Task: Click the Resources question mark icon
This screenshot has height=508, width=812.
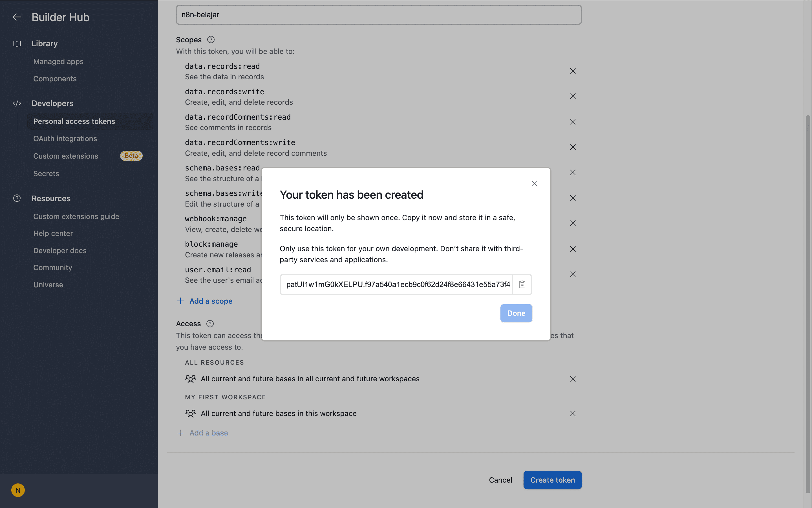Action: click(17, 198)
